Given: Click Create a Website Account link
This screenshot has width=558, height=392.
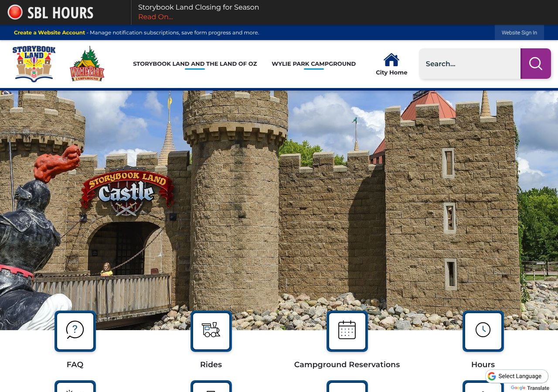Looking at the screenshot, I should [x=49, y=33].
